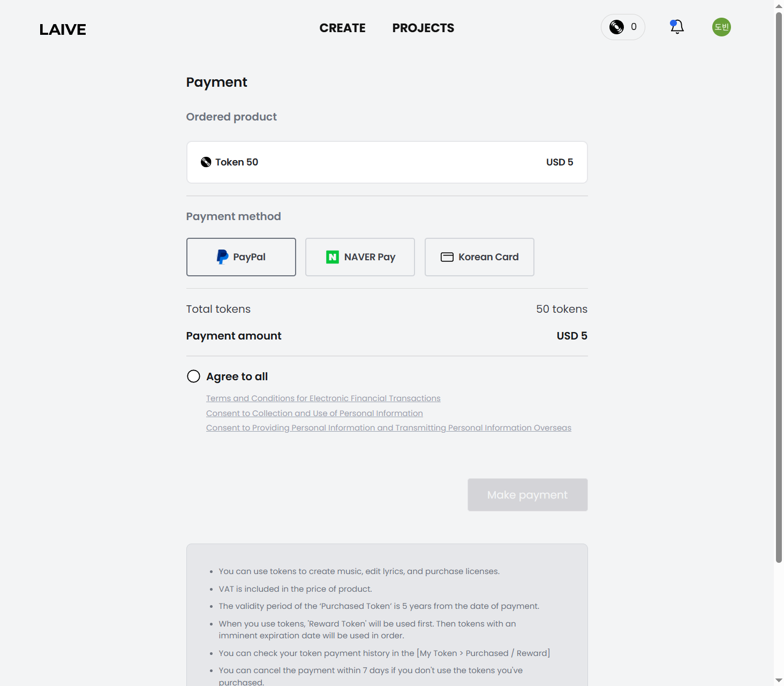The image size is (784, 686).
Task: Check the Agree to all circle
Action: point(193,376)
